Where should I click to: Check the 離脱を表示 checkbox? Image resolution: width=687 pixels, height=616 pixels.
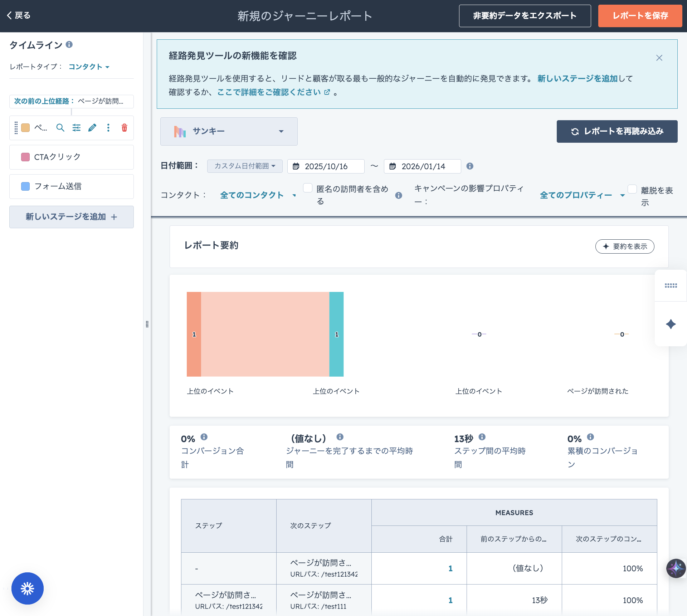point(632,189)
